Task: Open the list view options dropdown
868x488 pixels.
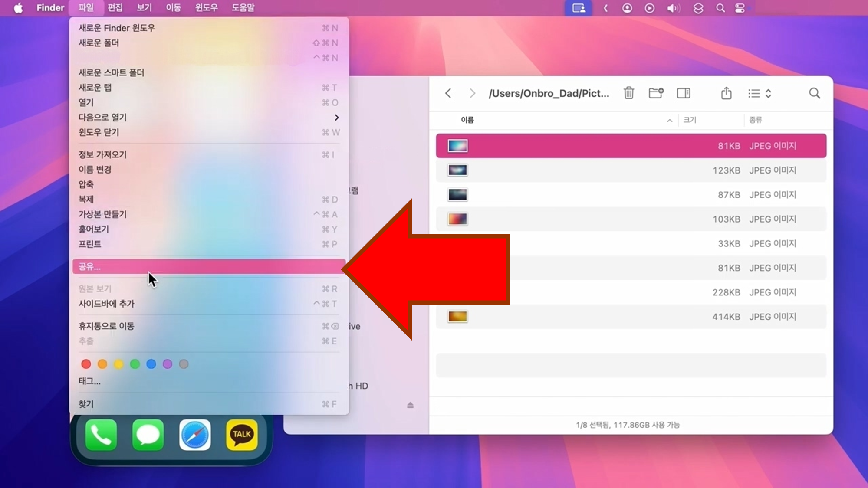Action: [x=759, y=93]
